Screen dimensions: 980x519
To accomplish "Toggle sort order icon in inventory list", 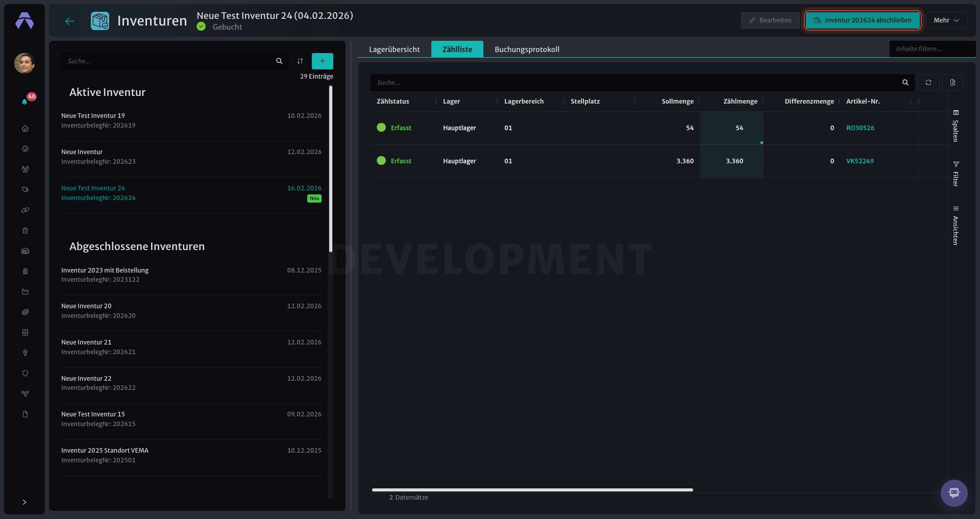I will pyautogui.click(x=300, y=61).
